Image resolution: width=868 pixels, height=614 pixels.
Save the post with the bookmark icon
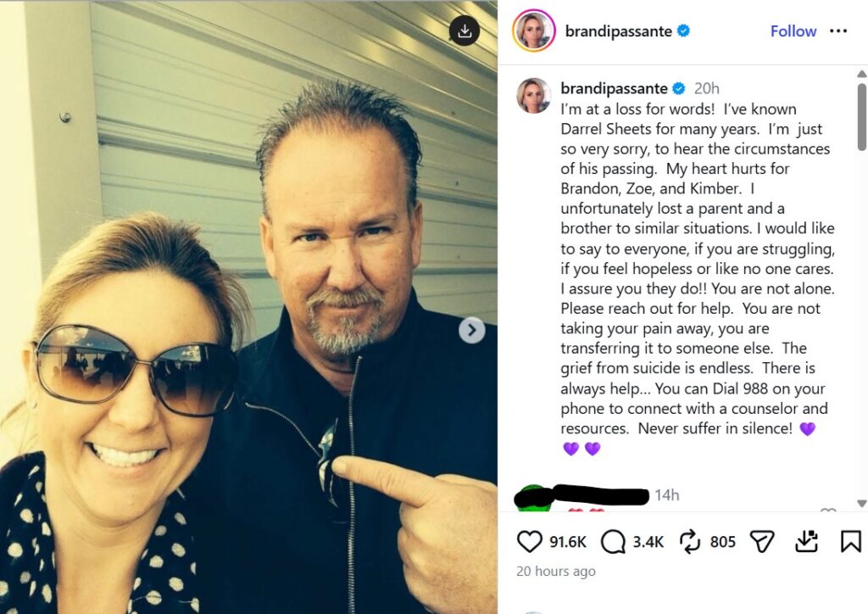click(851, 541)
